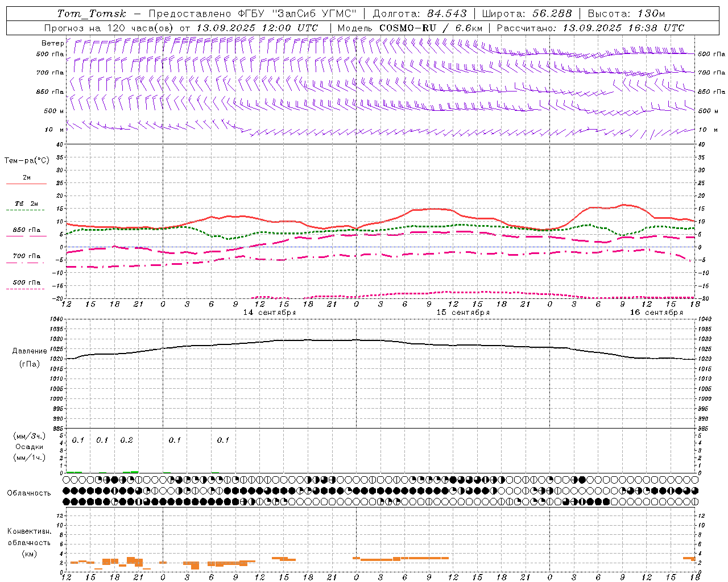The width and height of the screenshot is (728, 582).
Task: Click "Модель COSMO-RU / 6.6км" text
Action: 410,28
